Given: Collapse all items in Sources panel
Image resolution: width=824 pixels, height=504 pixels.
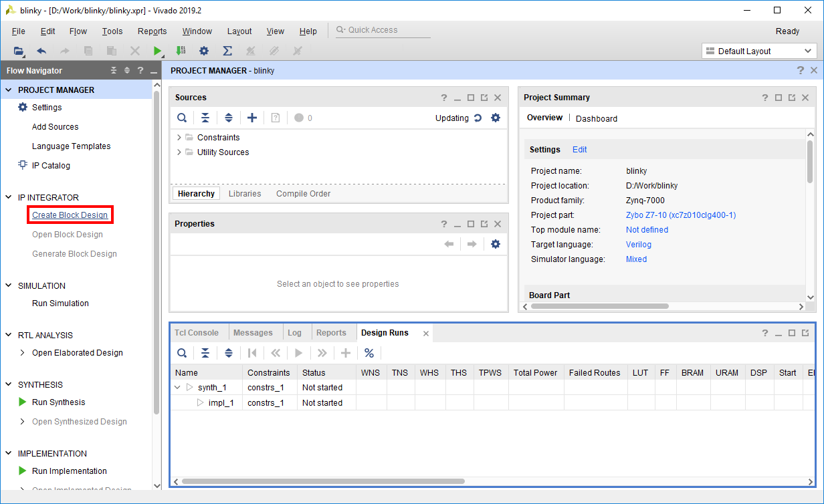Looking at the screenshot, I should 205,118.
